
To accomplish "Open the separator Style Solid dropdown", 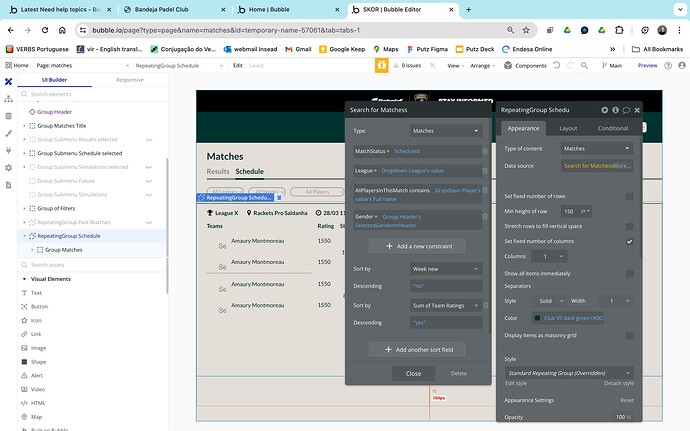I will coord(550,301).
